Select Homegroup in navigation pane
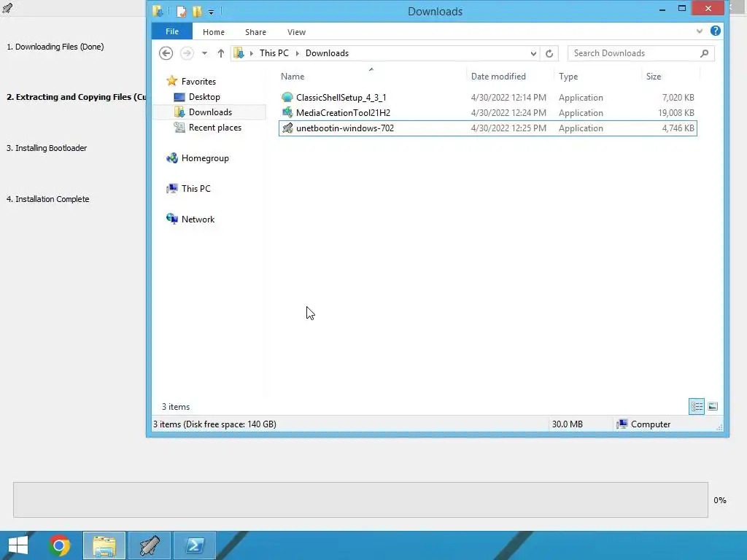This screenshot has height=560, width=747. click(205, 158)
